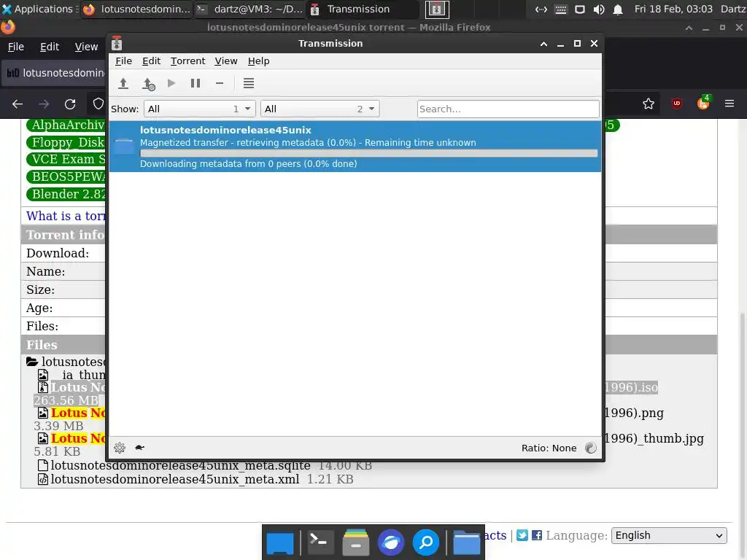Screen dimensions: 747x560
Task: Click Firefox tracking protection shield icon
Action: 98,104
